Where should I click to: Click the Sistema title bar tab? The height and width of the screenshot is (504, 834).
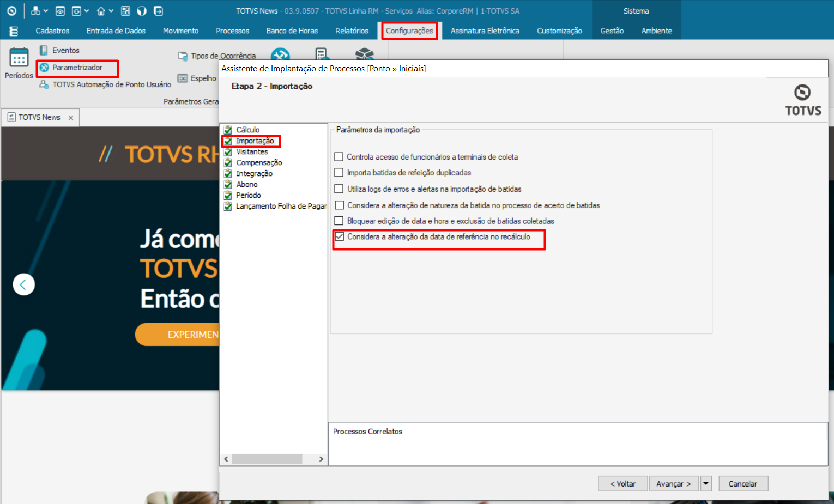636,11
